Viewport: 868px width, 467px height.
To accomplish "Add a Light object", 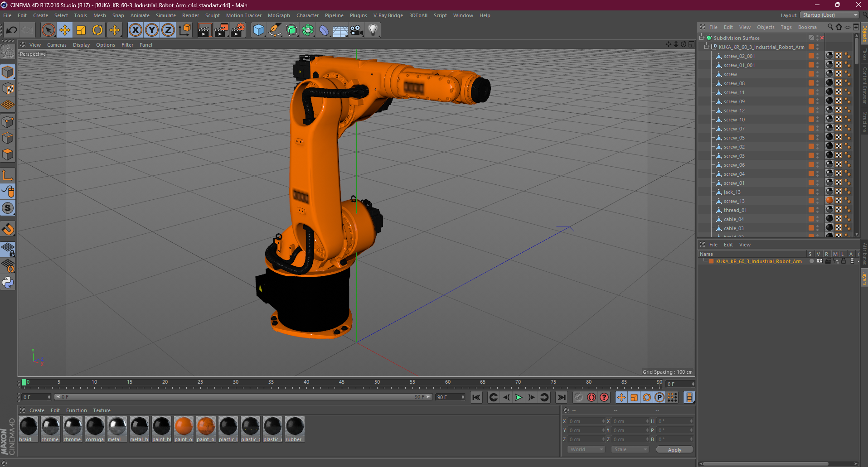I will 373,30.
